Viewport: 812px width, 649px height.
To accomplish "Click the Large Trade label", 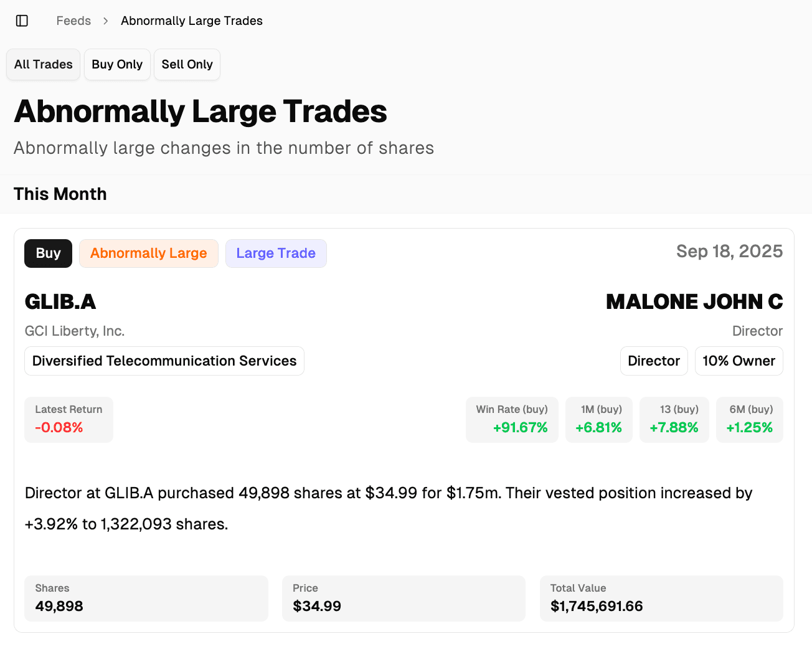I will coord(276,253).
